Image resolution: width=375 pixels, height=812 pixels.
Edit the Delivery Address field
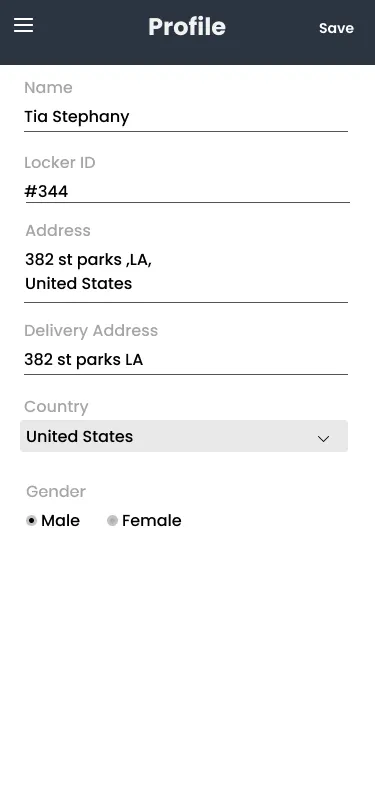(x=186, y=360)
